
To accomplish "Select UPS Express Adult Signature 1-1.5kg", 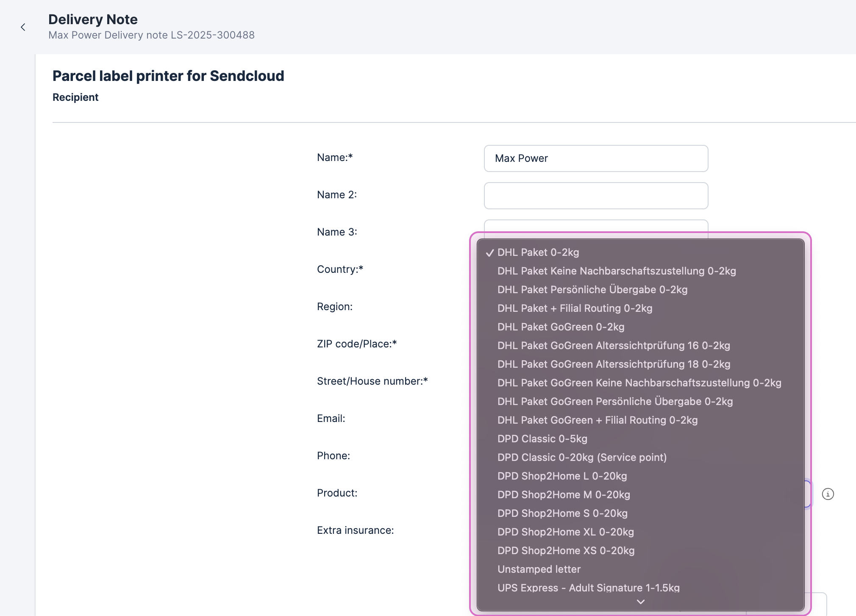I will coord(588,588).
